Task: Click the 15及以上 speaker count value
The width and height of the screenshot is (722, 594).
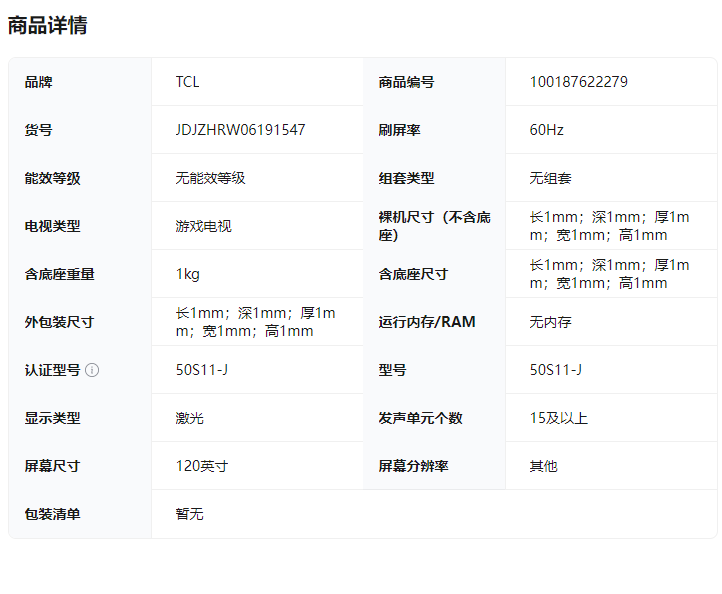Action: coord(558,418)
